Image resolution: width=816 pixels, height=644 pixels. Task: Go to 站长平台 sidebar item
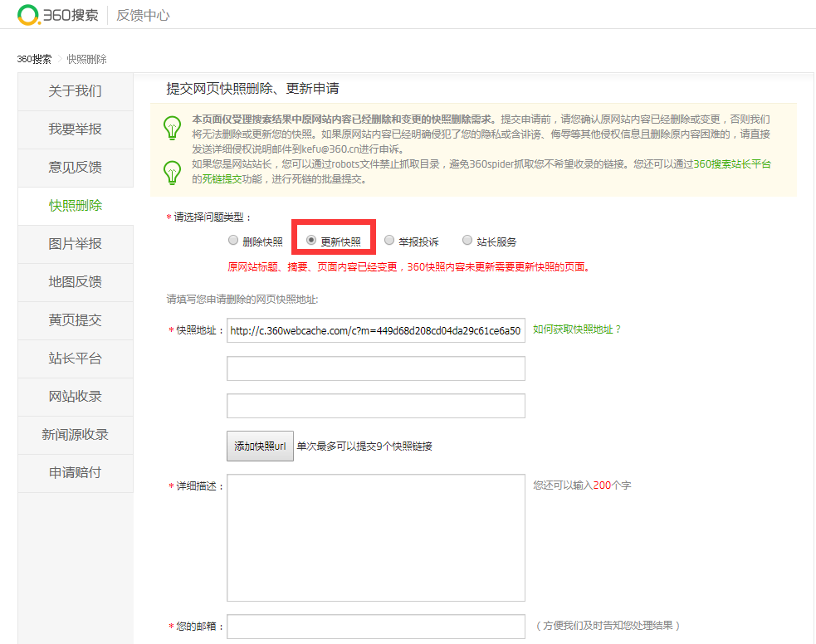(x=76, y=359)
